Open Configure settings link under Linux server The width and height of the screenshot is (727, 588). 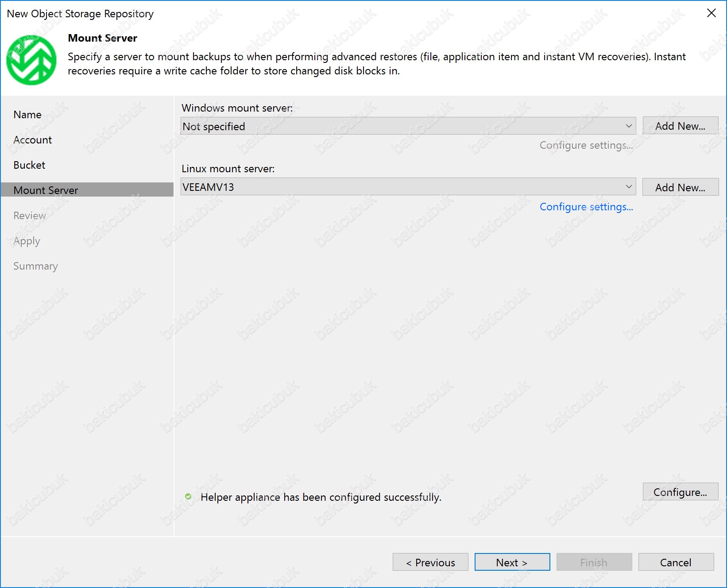point(586,207)
